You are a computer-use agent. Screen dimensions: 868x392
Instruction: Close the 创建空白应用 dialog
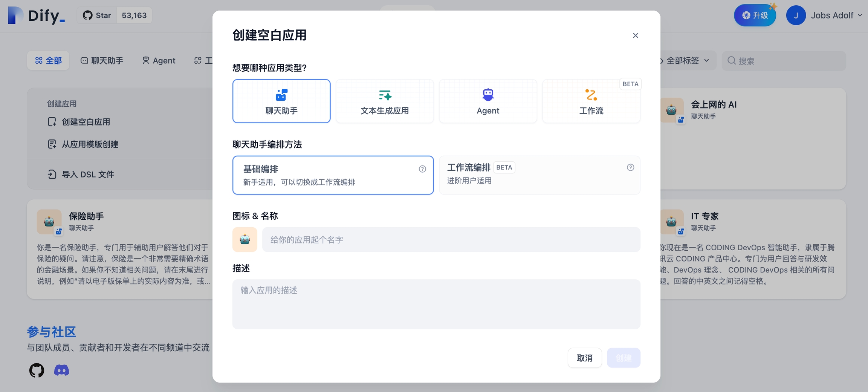pos(635,35)
